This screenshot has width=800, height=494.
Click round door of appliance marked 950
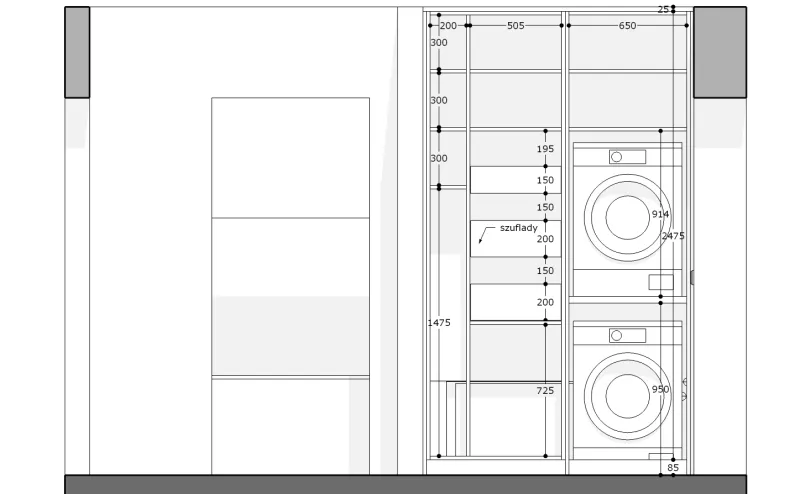tap(627, 396)
